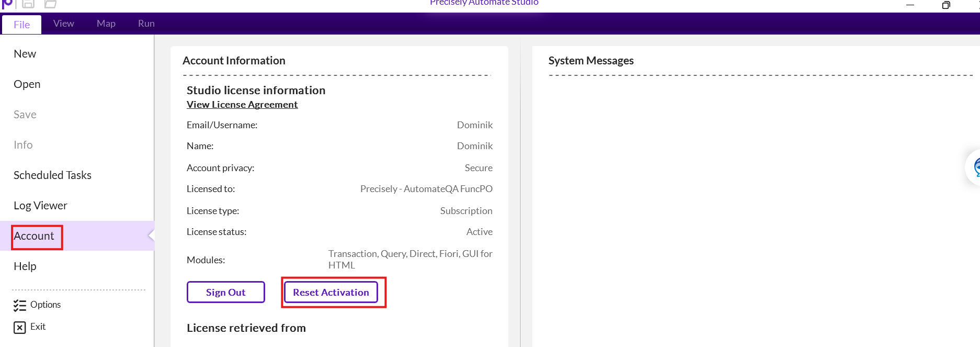Click the Options checklist icon

coord(19,305)
